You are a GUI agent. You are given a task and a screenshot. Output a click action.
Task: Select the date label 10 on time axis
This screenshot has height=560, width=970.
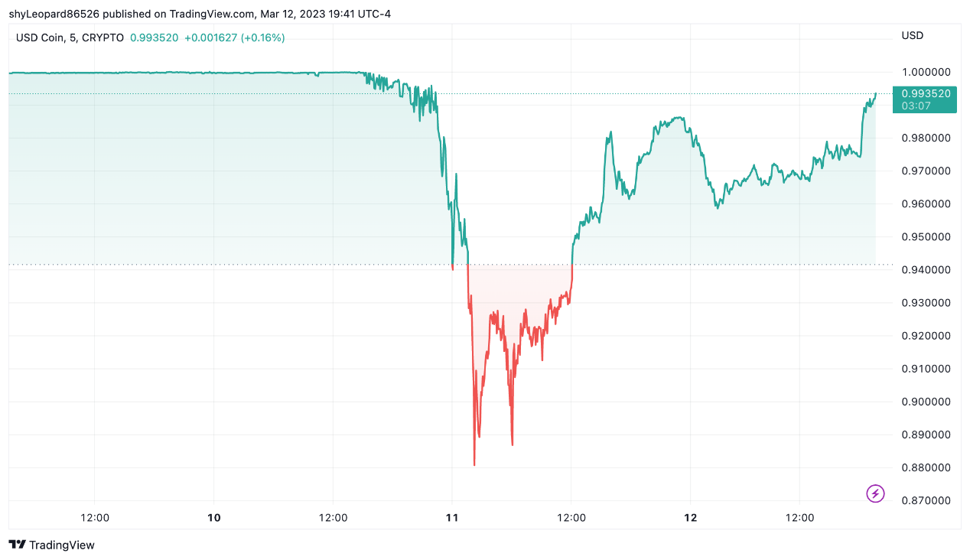[214, 517]
